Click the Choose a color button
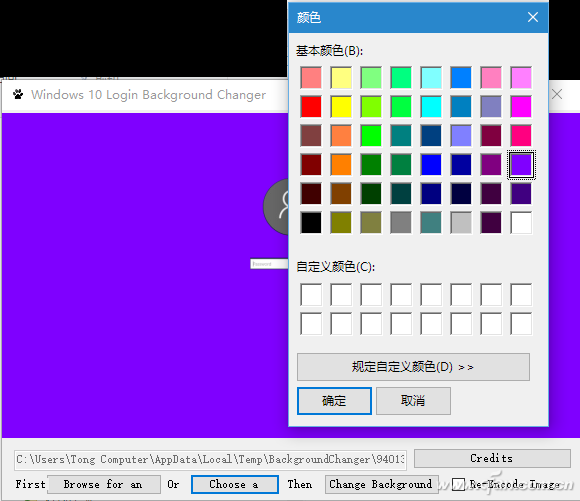 tap(235, 484)
